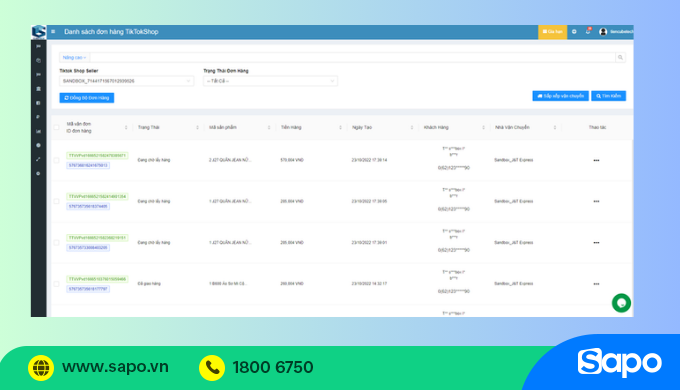Screen dimensions: 680x390
Task: Click the Gia hạn renewal button
Action: (552, 32)
